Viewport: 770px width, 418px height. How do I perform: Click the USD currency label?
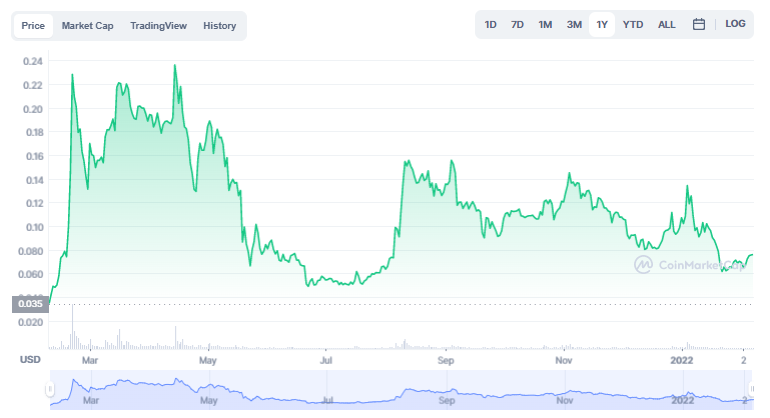coord(30,359)
